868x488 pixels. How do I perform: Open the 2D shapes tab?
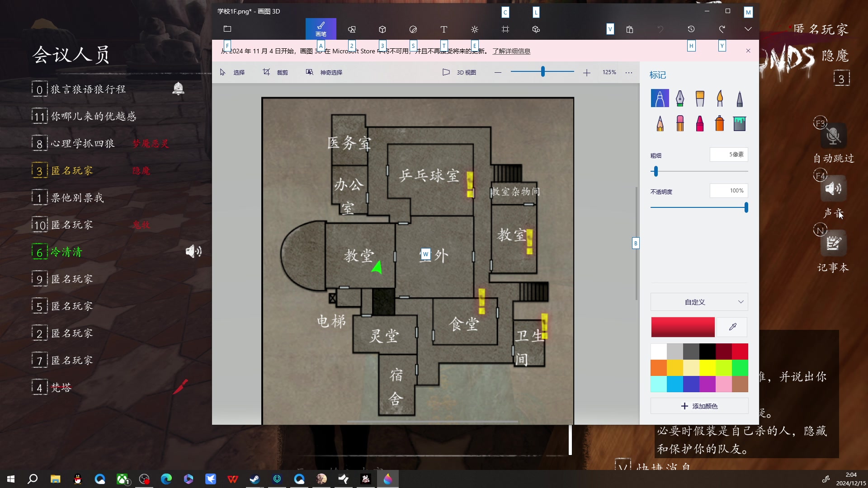352,29
